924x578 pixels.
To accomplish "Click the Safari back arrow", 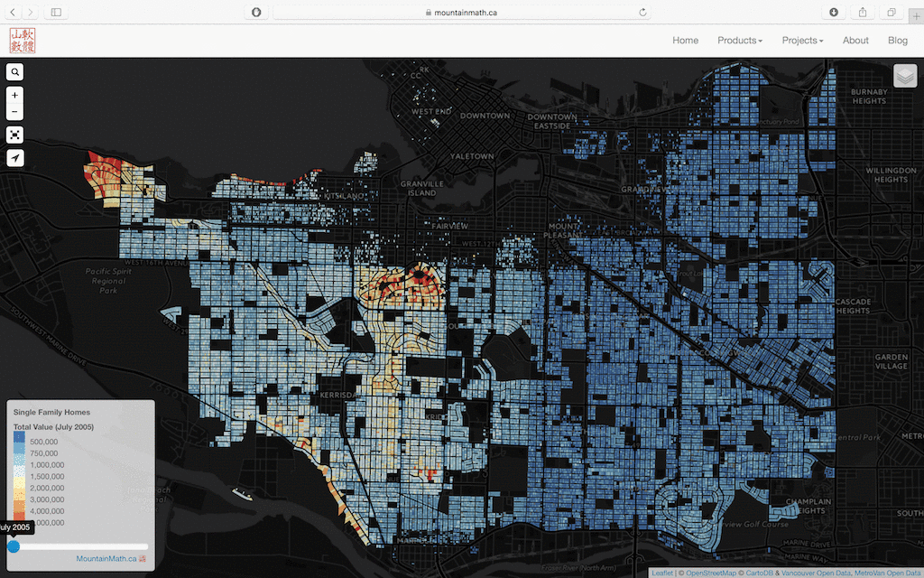I will coord(13,12).
